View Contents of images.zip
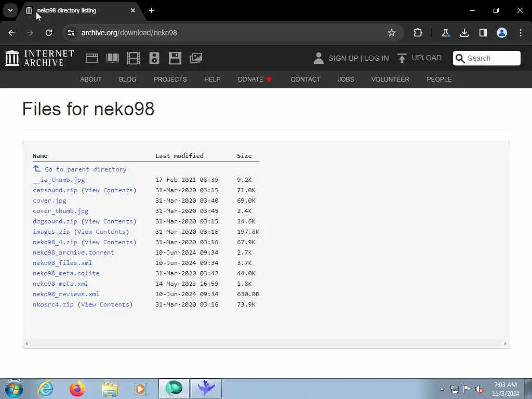The width and height of the screenshot is (532, 399). [x=101, y=232]
